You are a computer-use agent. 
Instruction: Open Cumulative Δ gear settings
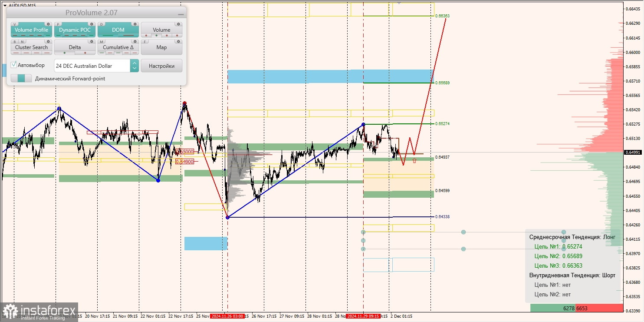(x=135, y=42)
